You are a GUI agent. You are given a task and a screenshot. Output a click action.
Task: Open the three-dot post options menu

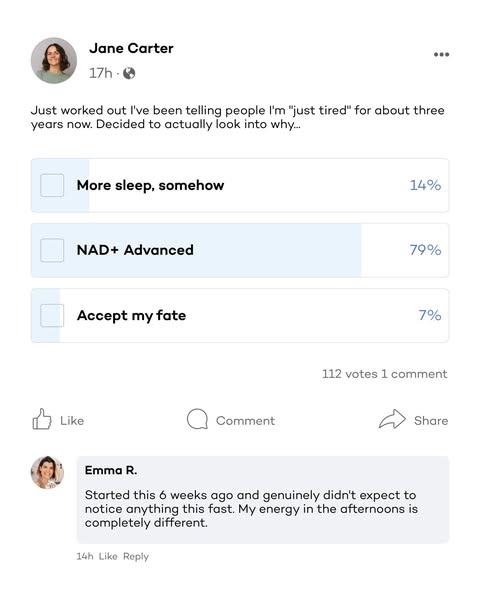441,54
